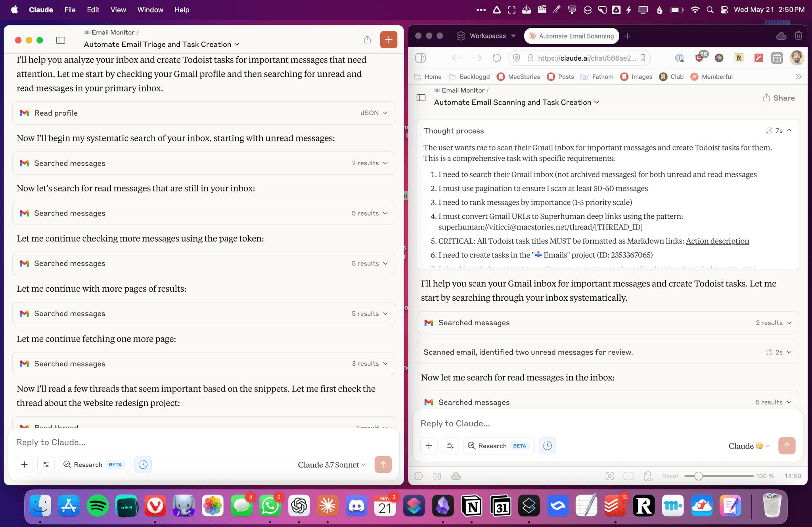812x527 pixels.
Task: Open Discord from the dock
Action: click(x=356, y=506)
